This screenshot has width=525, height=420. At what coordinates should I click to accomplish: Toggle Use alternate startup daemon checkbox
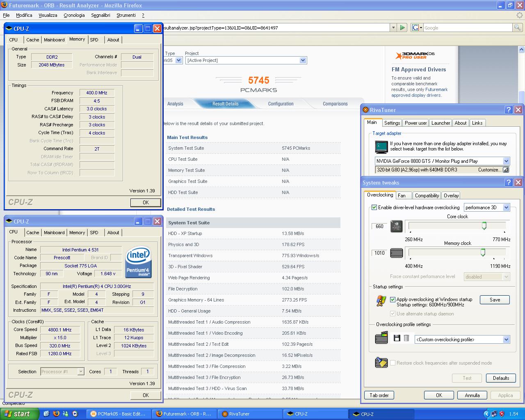pos(393,314)
